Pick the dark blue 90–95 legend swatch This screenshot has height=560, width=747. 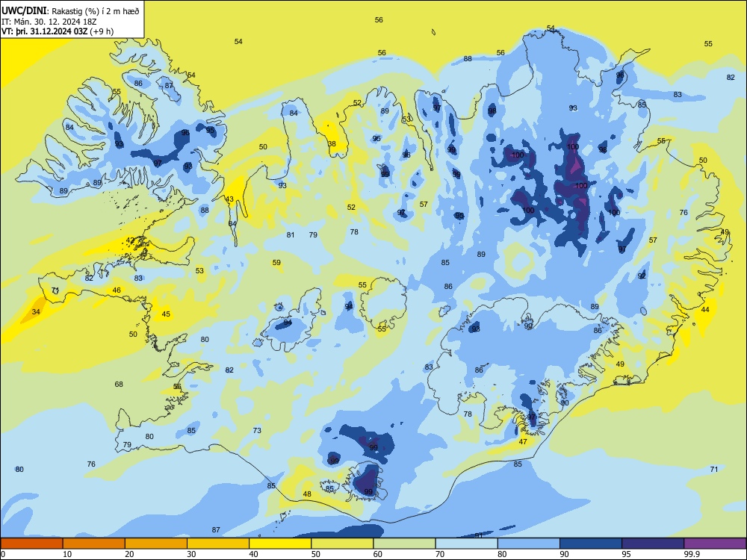click(x=591, y=544)
